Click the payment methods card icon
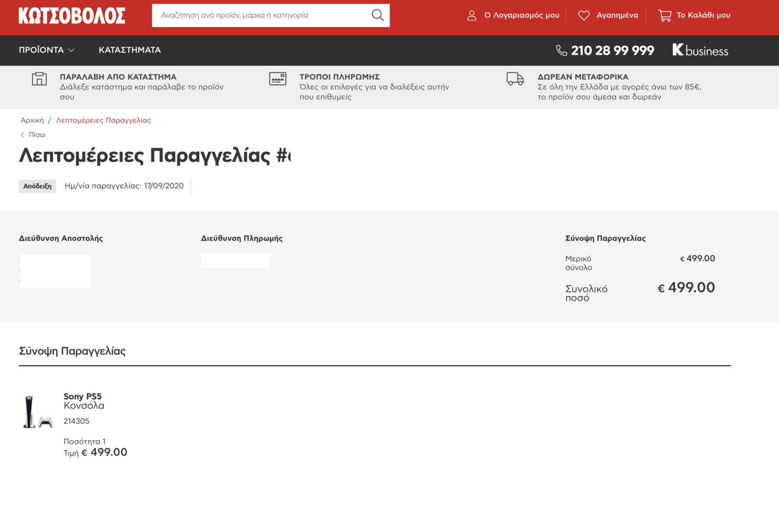This screenshot has width=779, height=532. pyautogui.click(x=278, y=79)
